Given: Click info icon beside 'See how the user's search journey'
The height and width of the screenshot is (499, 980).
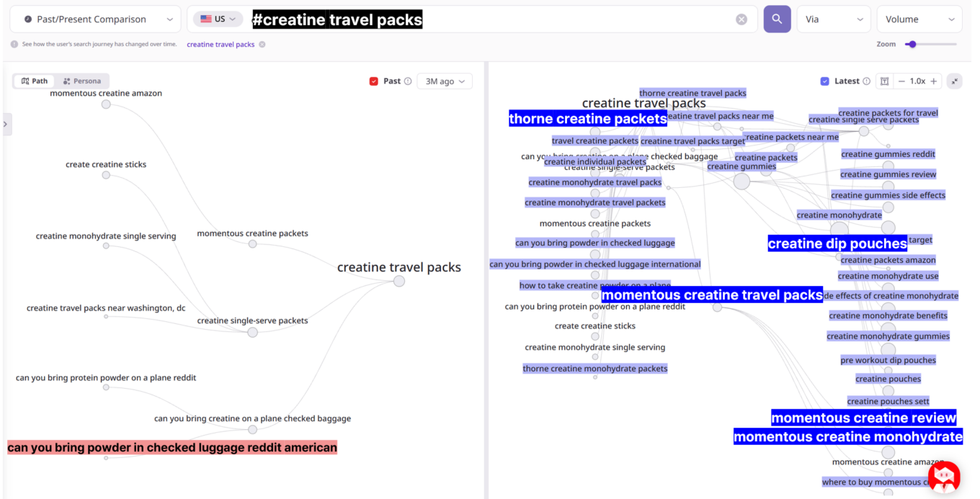Looking at the screenshot, I should pyautogui.click(x=14, y=44).
